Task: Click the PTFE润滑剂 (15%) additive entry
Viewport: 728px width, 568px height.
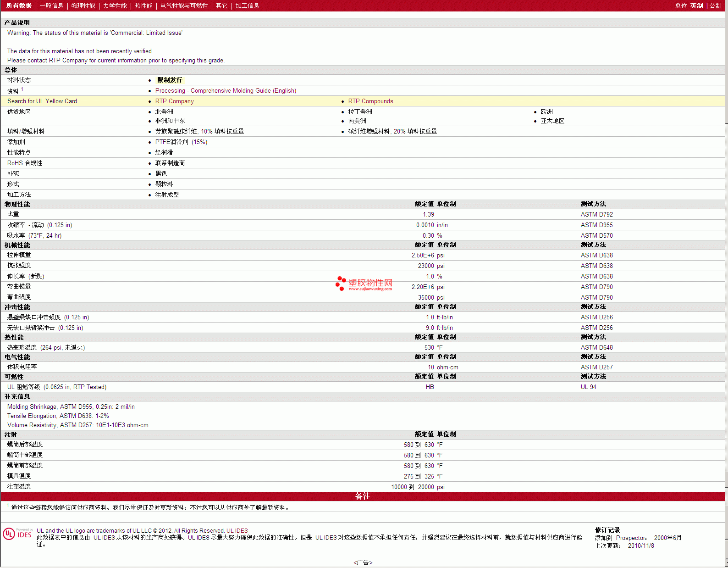Action: [181, 142]
